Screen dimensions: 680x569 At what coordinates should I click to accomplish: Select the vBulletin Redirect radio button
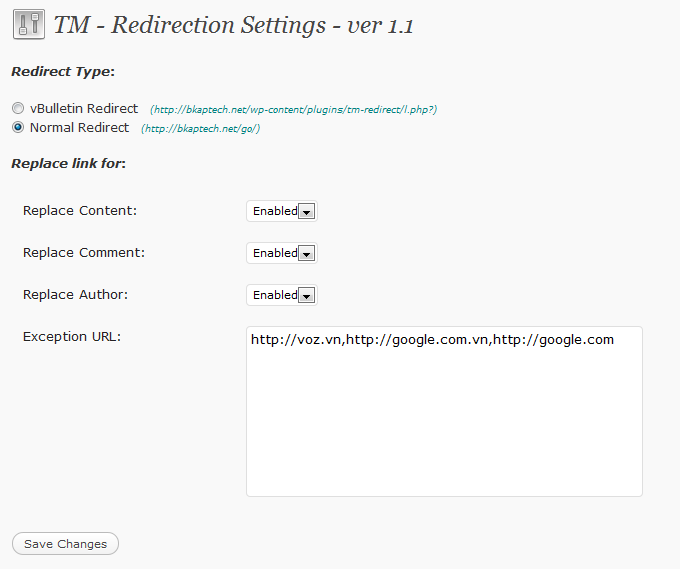(x=18, y=108)
